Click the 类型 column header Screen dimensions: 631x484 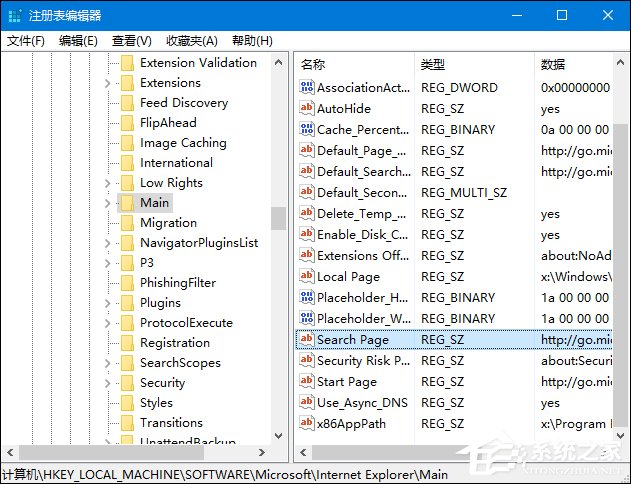(433, 64)
